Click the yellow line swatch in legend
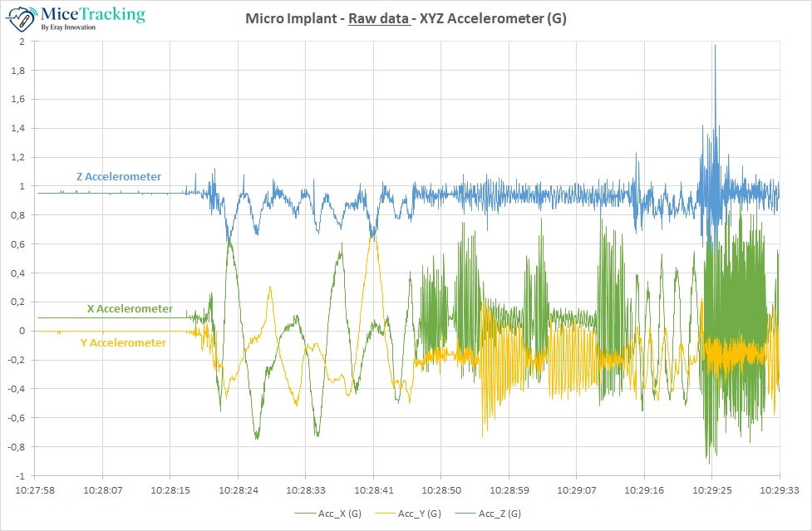The image size is (812, 531). click(x=386, y=514)
